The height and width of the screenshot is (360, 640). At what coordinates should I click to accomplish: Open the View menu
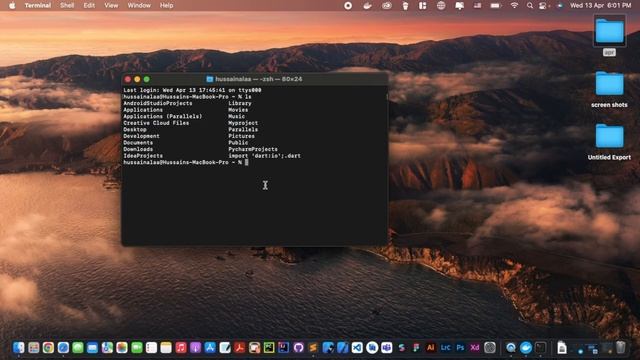(111, 5)
